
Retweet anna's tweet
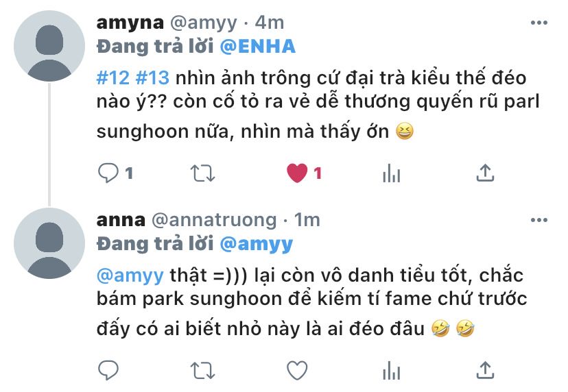pyautogui.click(x=202, y=370)
